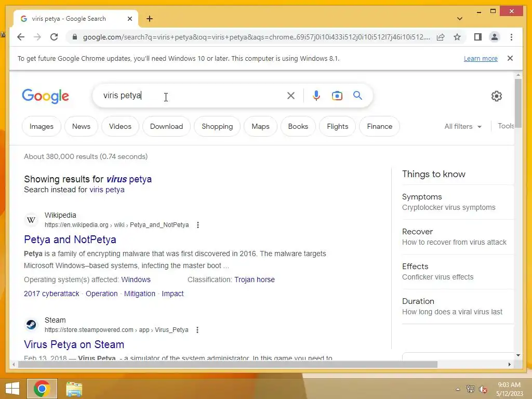Viewport: 532px width, 399px height.
Task: Click the Wikipedia favicon
Action: point(31,220)
